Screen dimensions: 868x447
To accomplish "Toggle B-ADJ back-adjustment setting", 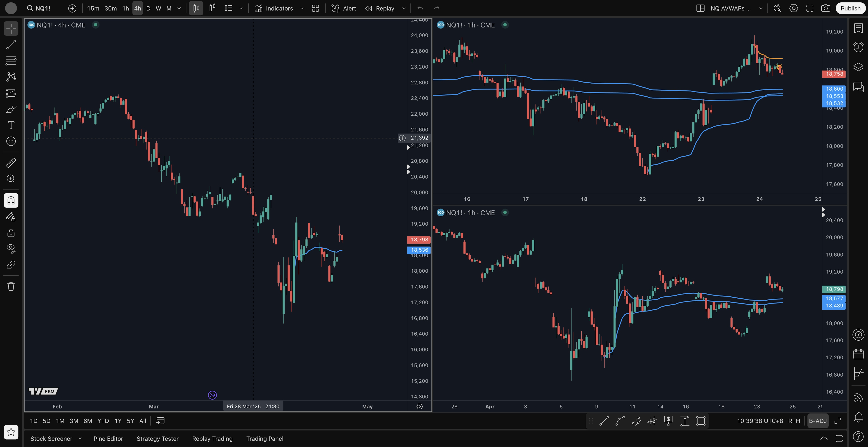I will click(817, 421).
